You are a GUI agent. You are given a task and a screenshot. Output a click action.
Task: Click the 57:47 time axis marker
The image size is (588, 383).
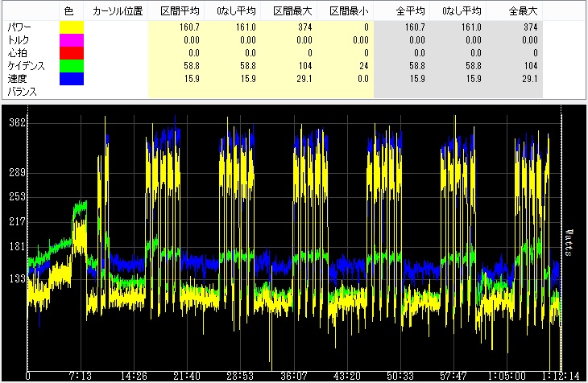453,376
